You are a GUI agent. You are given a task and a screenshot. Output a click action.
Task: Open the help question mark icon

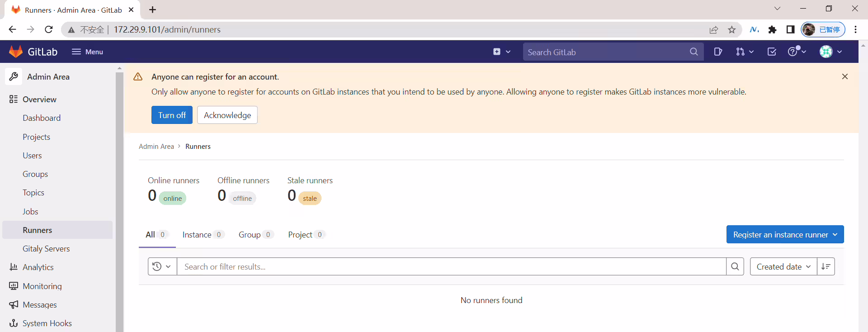(797, 52)
